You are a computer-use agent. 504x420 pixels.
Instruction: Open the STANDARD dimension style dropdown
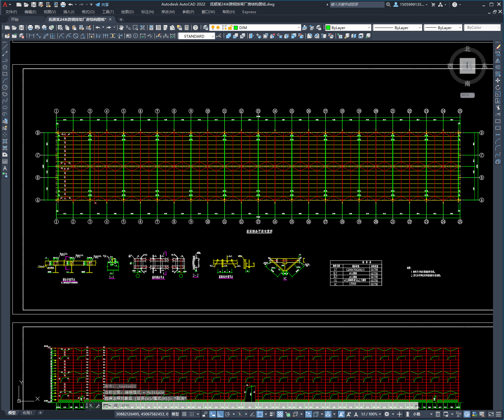pos(213,36)
